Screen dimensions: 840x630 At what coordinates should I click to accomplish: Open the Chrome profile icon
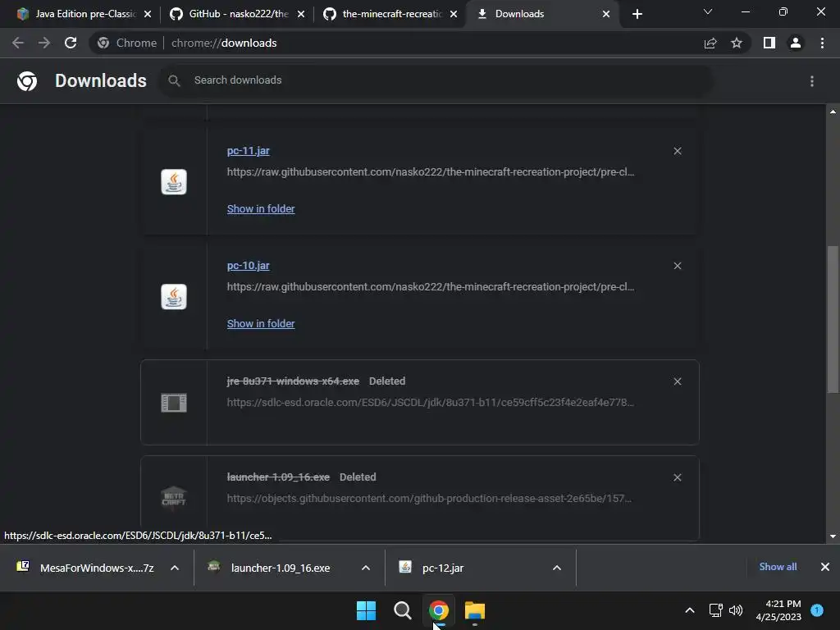796,43
